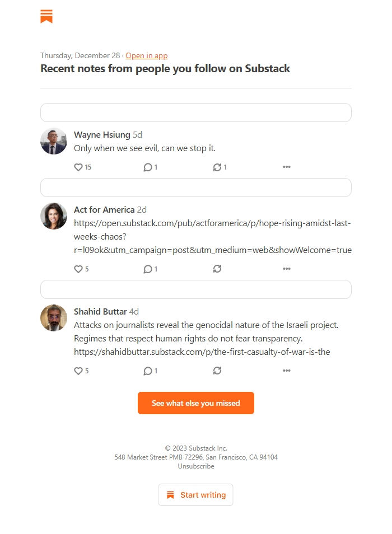392x534 pixels.
Task: Open the ellipsis menu on Wayne Hsiung's note
Action: [287, 167]
